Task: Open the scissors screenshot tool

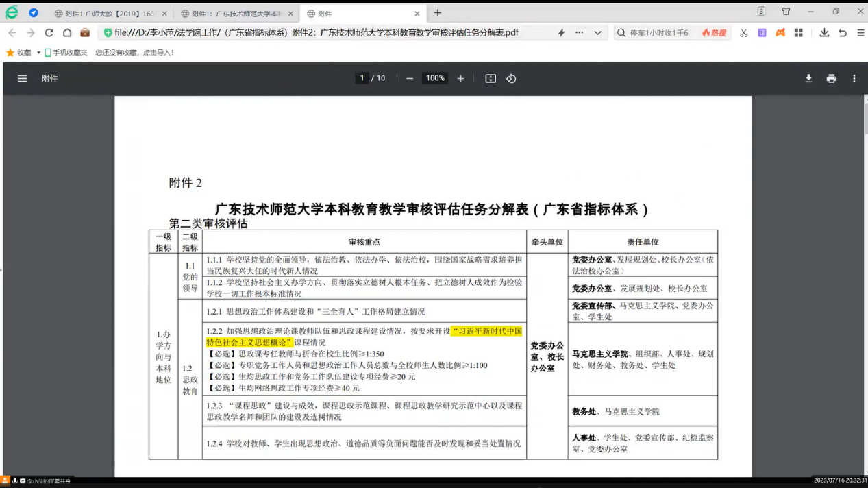Action: (743, 33)
